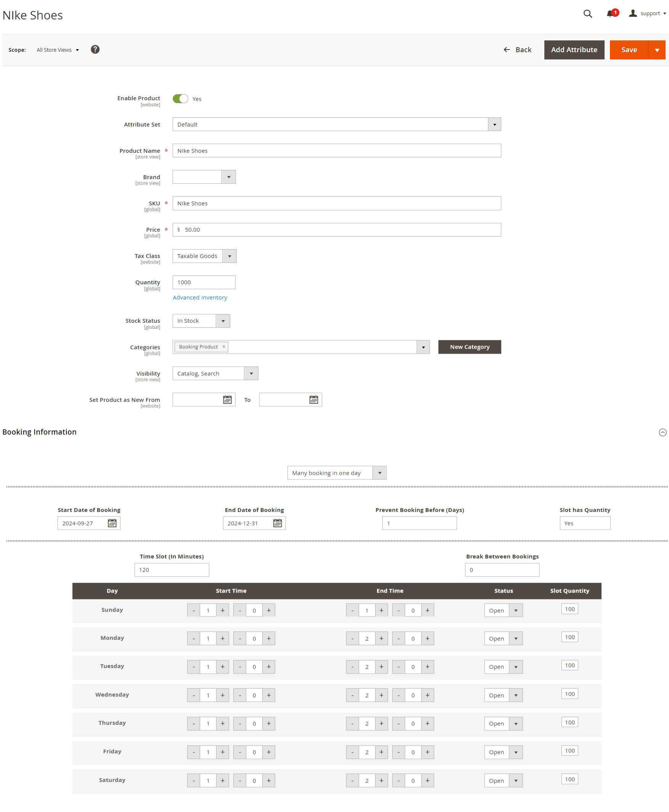Click the SKU input field
The image size is (669, 812).
337,203
